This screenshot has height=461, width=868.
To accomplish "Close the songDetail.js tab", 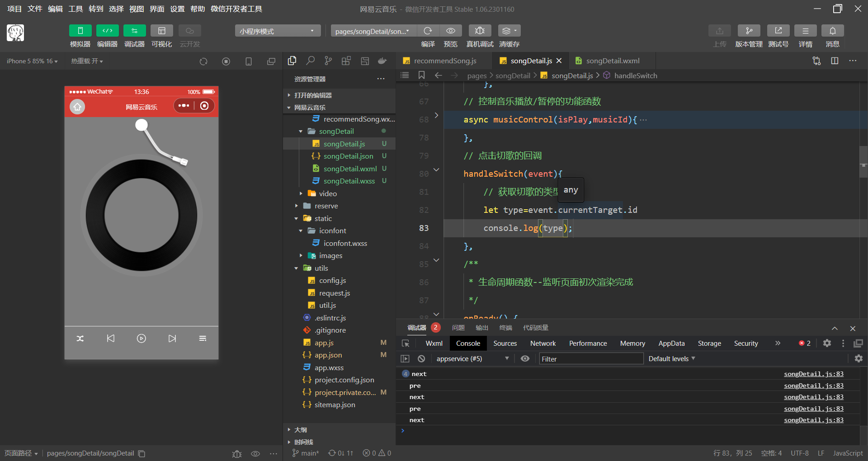I will 559,61.
